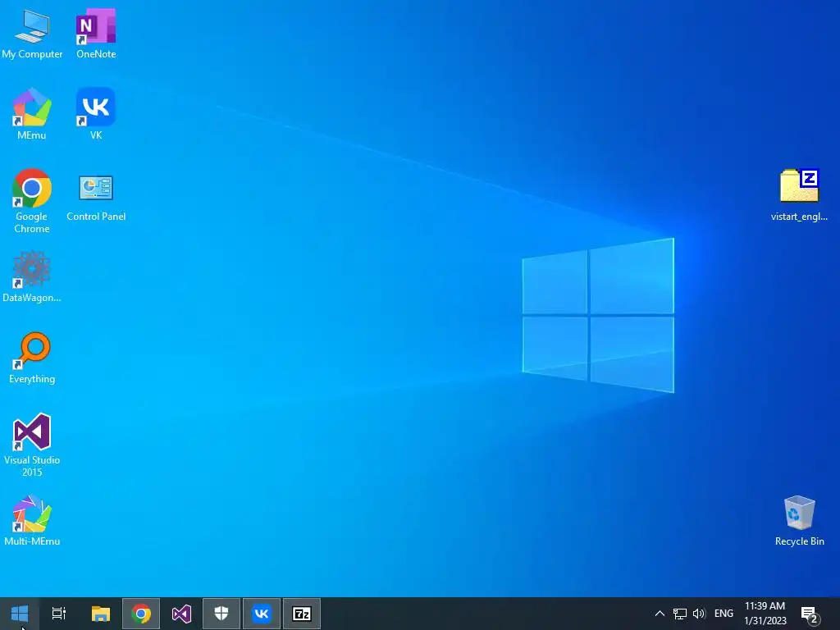Open Task View from the taskbar
Screen dimensions: 840x630
[59, 614]
